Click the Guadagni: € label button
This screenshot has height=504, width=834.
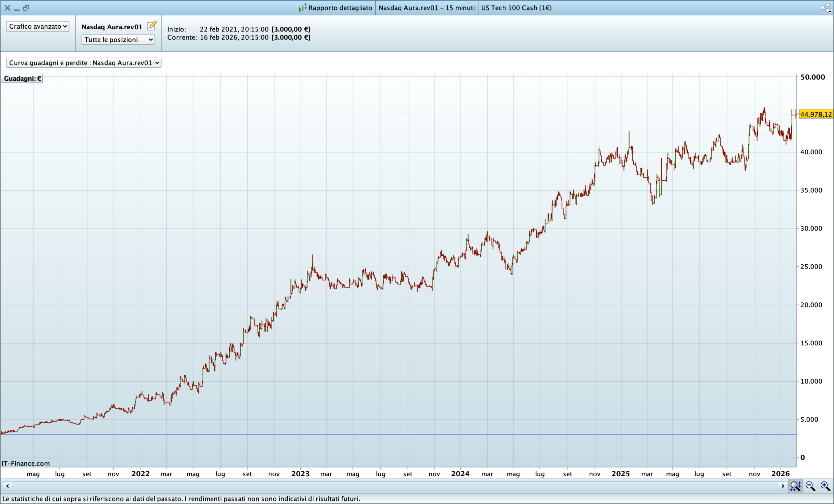pos(22,78)
